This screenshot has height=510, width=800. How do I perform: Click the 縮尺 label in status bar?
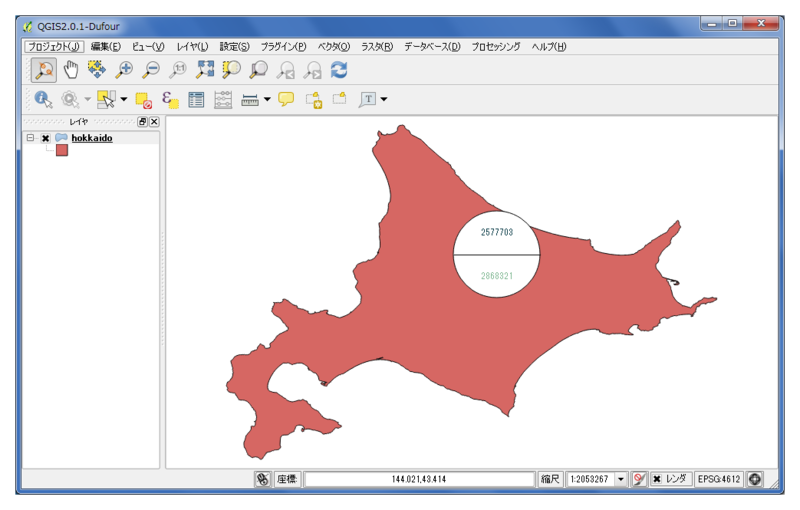(x=549, y=479)
